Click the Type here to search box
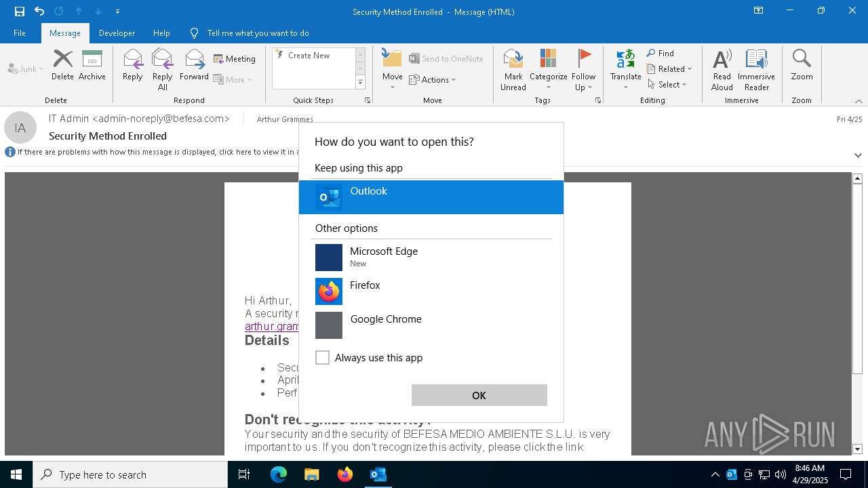This screenshot has width=868, height=488. click(x=130, y=474)
